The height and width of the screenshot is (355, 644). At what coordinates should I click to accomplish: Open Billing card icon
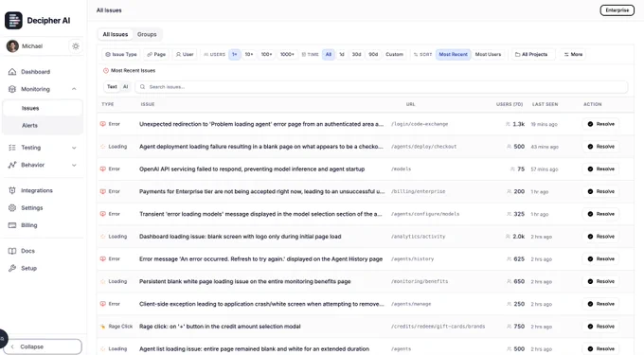[12, 225]
